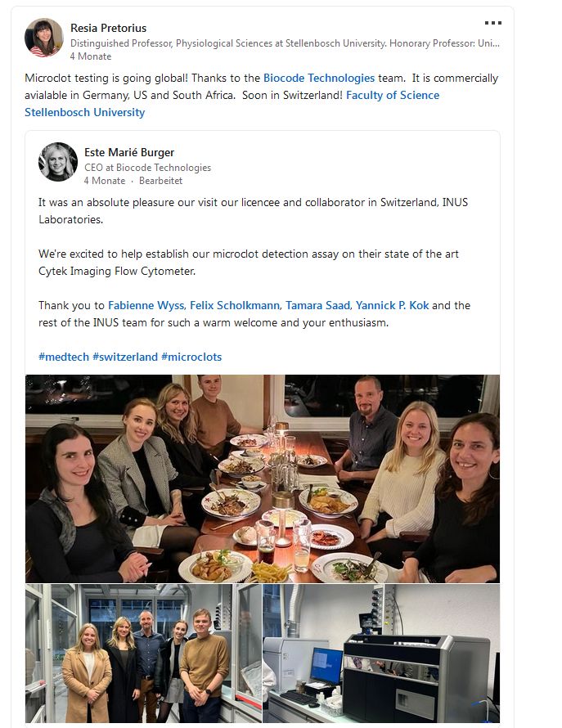Open Resia Pretorius profile name

108,28
